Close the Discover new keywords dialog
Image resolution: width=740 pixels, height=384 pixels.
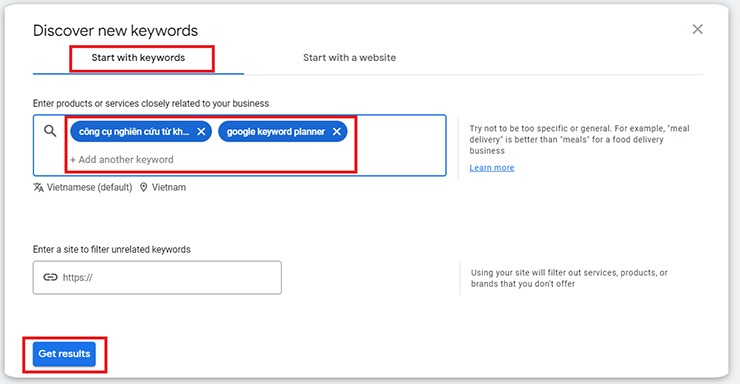coord(697,29)
